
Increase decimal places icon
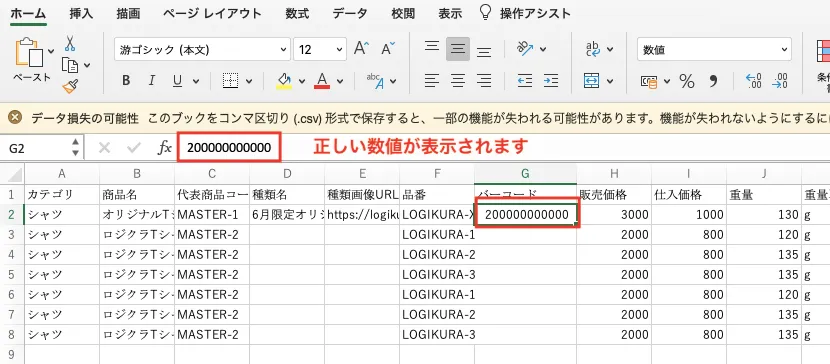pos(753,81)
